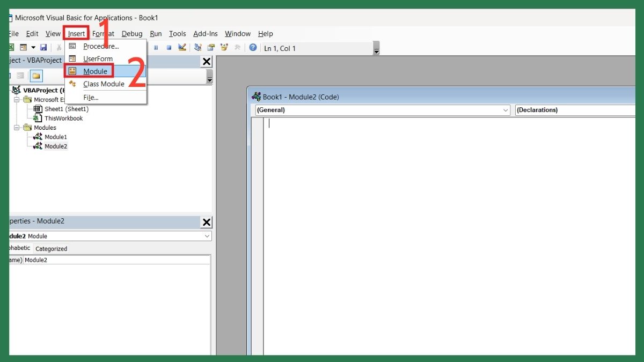Viewport: 644px width, 362px height.
Task: Select the Reset (stop) toolbar icon
Action: click(169, 47)
